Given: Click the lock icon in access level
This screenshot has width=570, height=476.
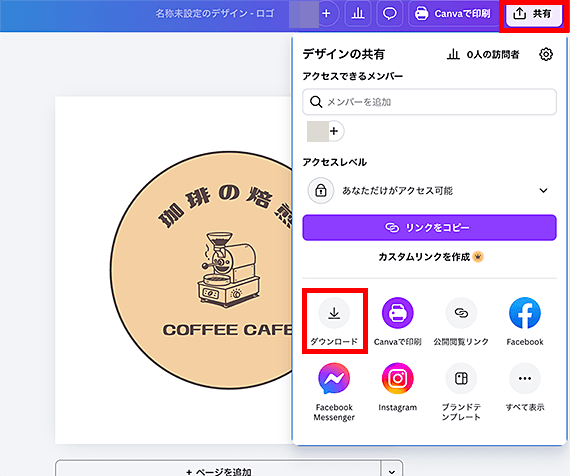Looking at the screenshot, I should click(x=321, y=191).
